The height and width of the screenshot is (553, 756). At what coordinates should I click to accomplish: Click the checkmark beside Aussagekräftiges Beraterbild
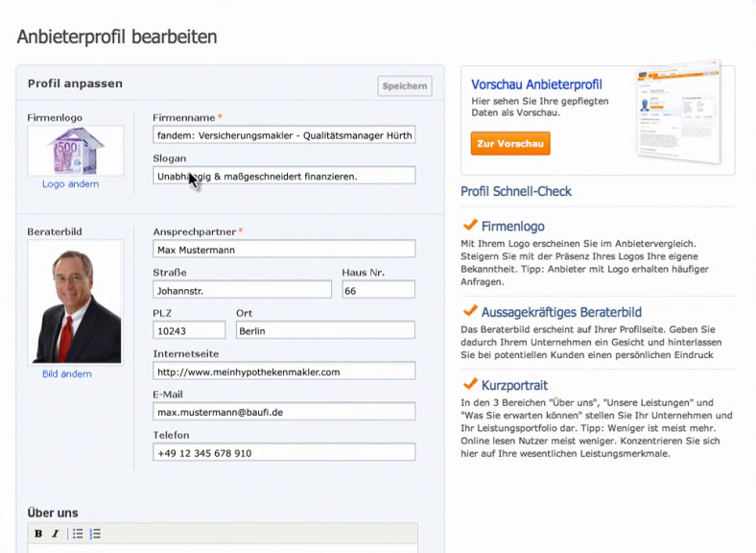(470, 311)
